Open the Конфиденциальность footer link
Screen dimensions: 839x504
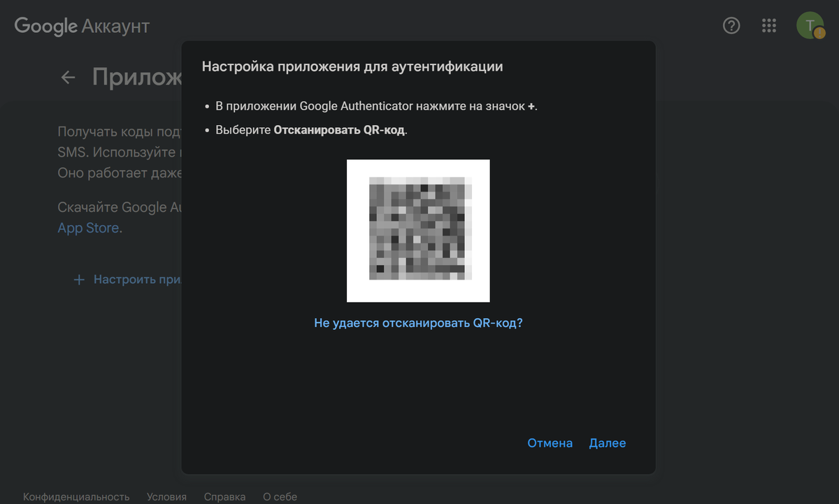coord(75,496)
